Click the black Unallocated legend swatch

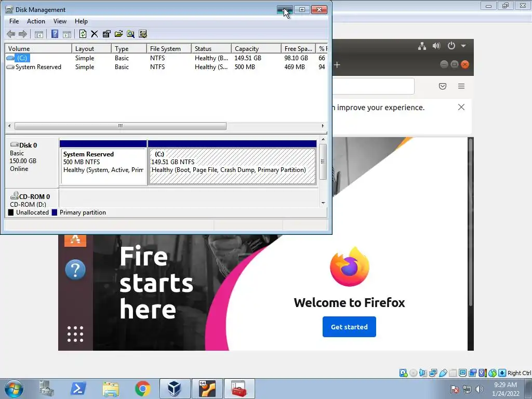click(11, 212)
